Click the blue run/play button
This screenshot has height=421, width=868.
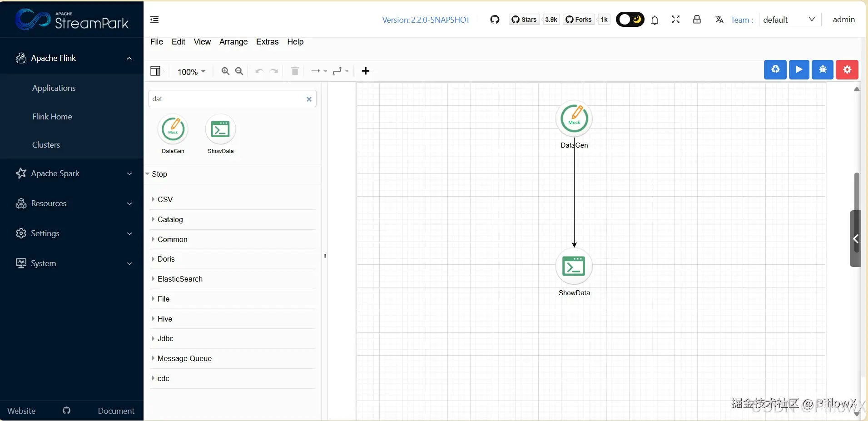click(799, 70)
